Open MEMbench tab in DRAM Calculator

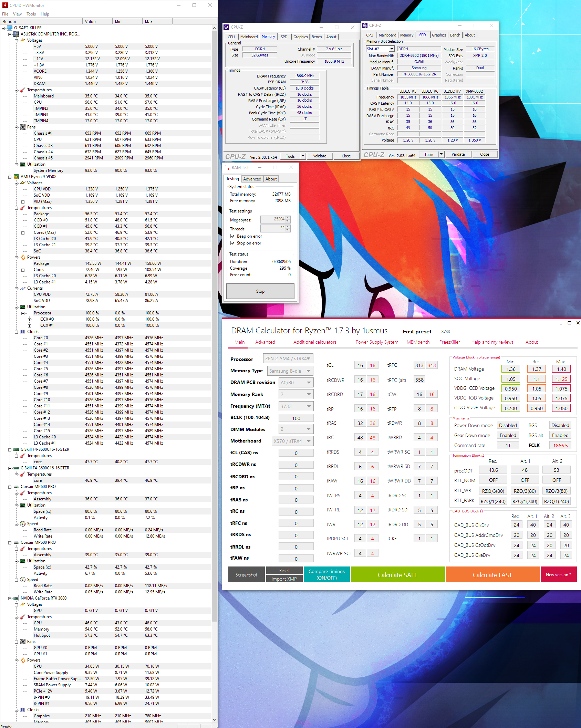tap(418, 342)
